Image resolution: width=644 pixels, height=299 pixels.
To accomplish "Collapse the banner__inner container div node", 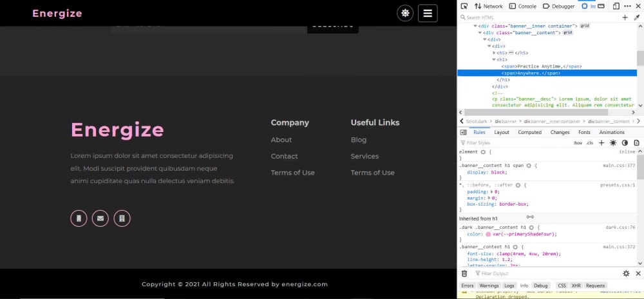I will click(x=476, y=26).
